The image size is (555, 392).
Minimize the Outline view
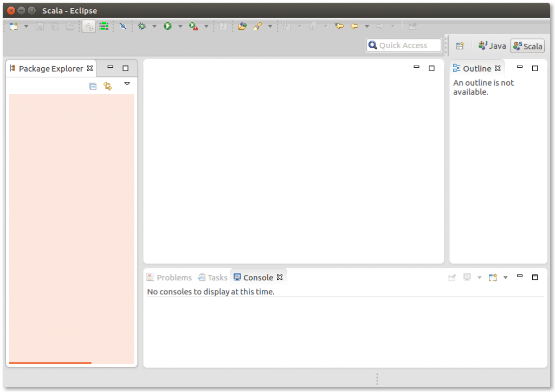point(520,67)
